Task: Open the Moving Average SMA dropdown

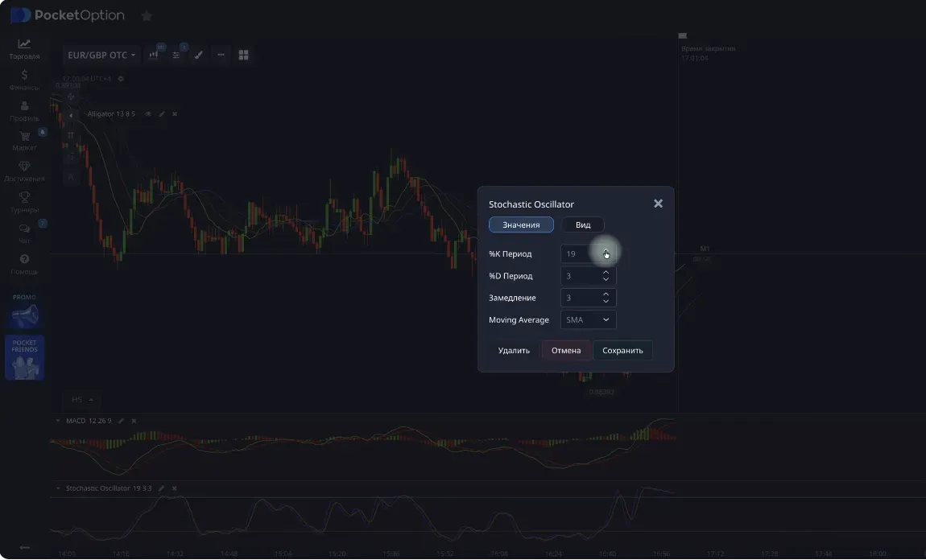Action: (x=588, y=319)
